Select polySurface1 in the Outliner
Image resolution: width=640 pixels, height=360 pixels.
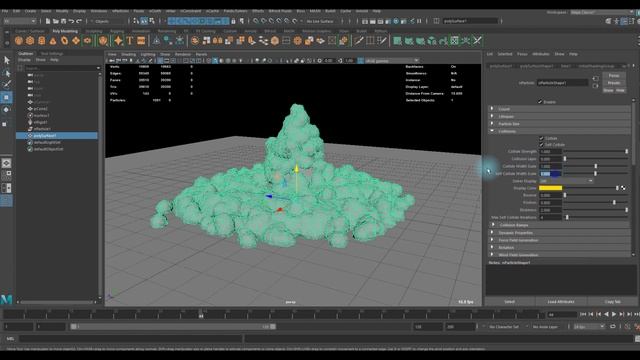(x=57, y=136)
